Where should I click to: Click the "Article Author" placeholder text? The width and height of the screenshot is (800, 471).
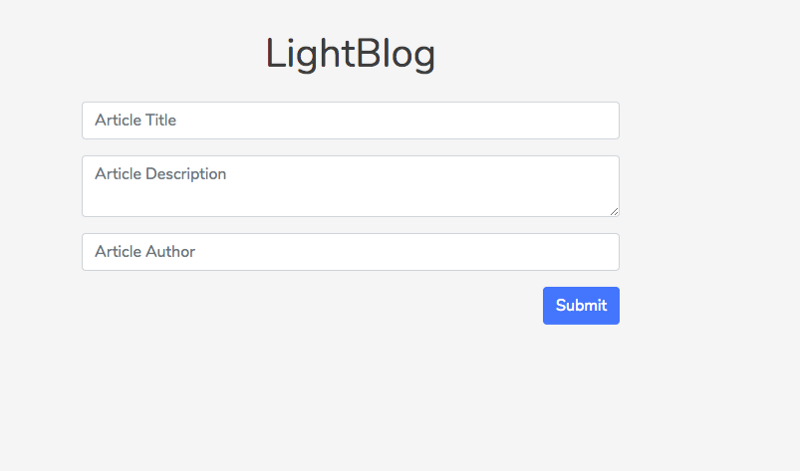pos(145,252)
